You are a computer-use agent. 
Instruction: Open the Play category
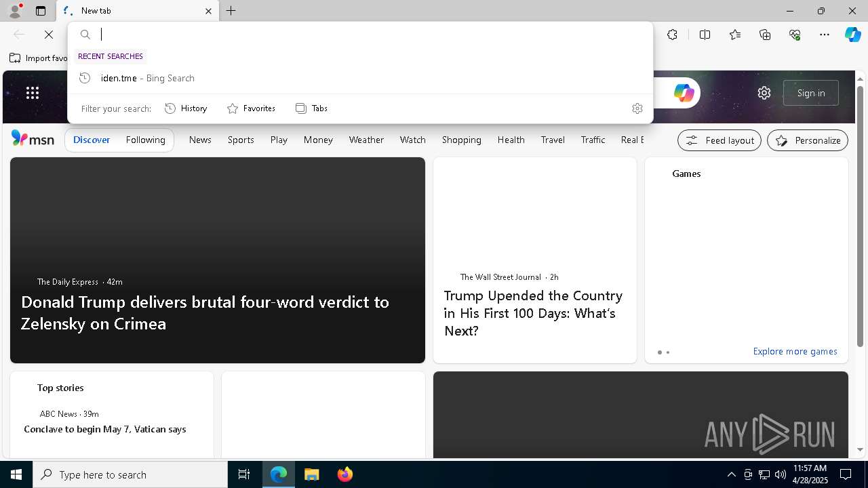coord(279,140)
